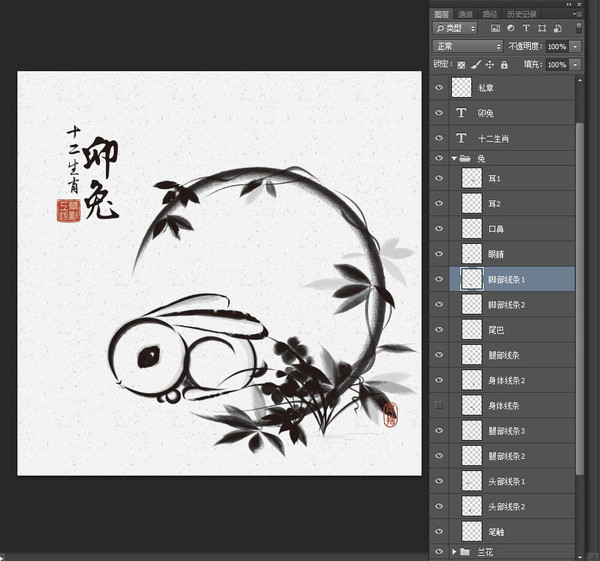This screenshot has width=600, height=561.
Task: Toggle the layer filtering on/off switch
Action: (579, 28)
